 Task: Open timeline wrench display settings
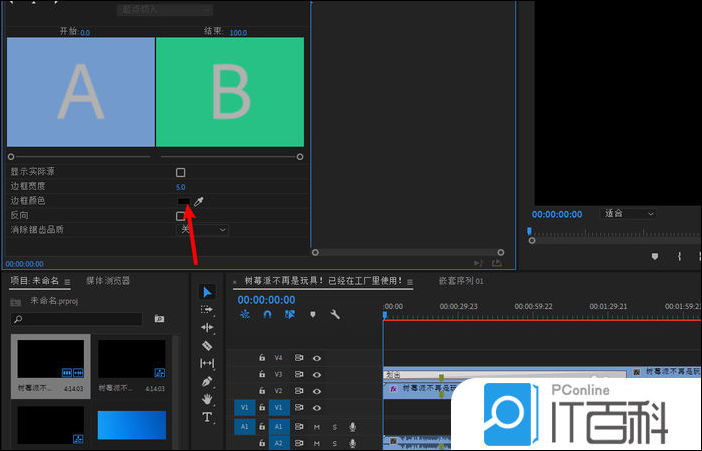(x=335, y=314)
